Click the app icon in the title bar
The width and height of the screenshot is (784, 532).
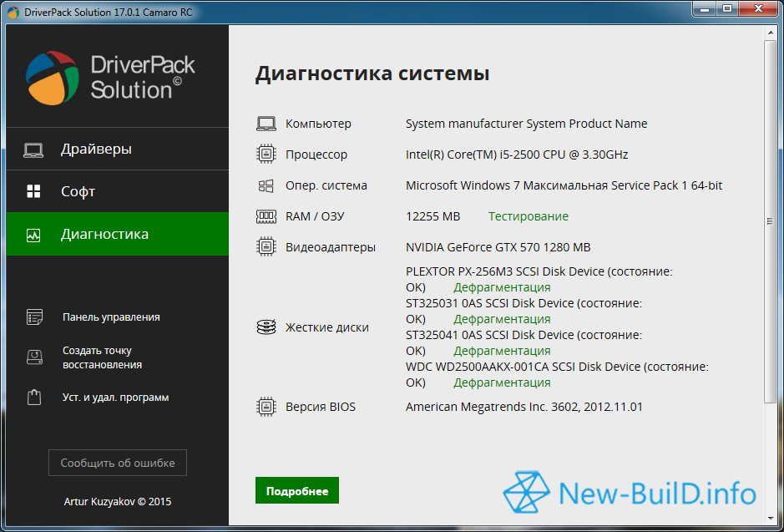pyautogui.click(x=14, y=13)
